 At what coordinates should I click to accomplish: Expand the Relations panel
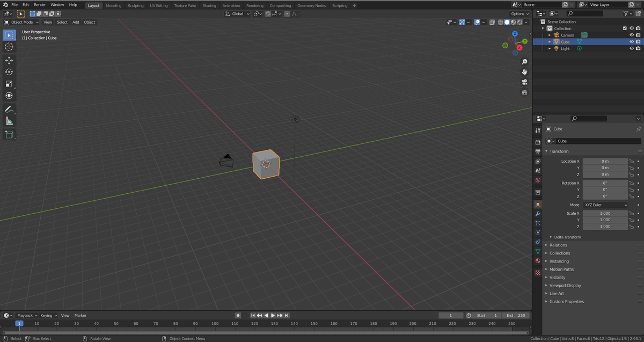(x=558, y=245)
